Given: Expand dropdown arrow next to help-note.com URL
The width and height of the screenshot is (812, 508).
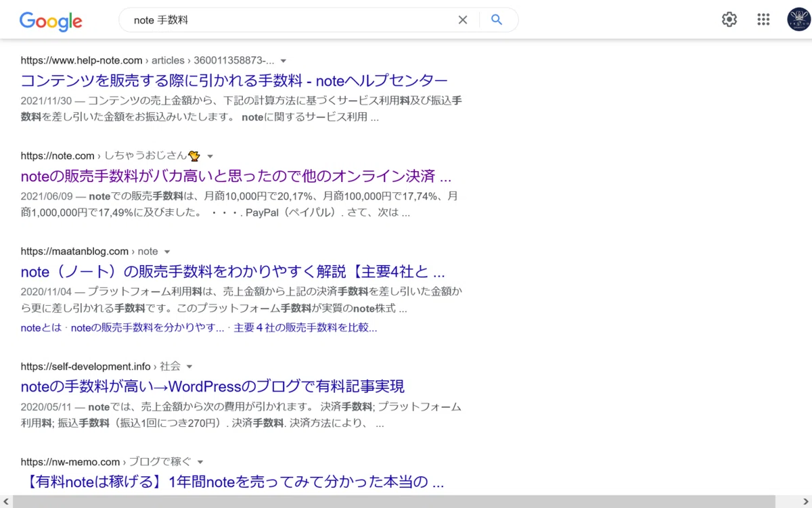Looking at the screenshot, I should point(284,61).
